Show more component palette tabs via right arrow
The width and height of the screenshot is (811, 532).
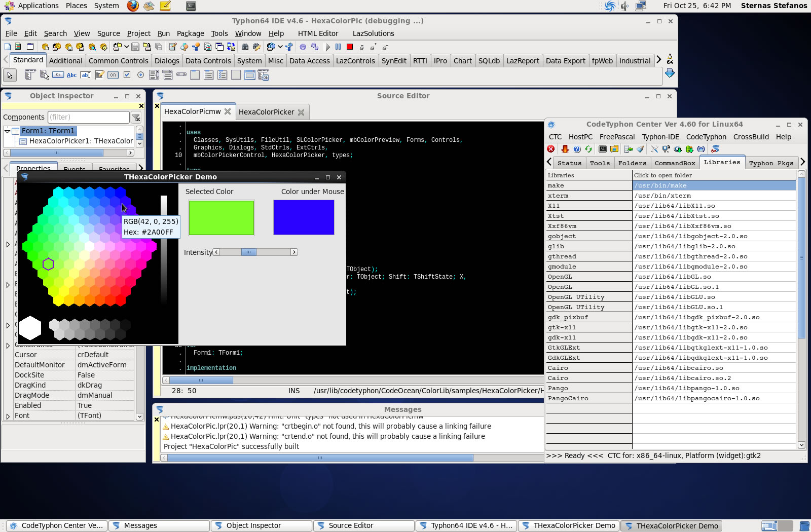coord(658,60)
